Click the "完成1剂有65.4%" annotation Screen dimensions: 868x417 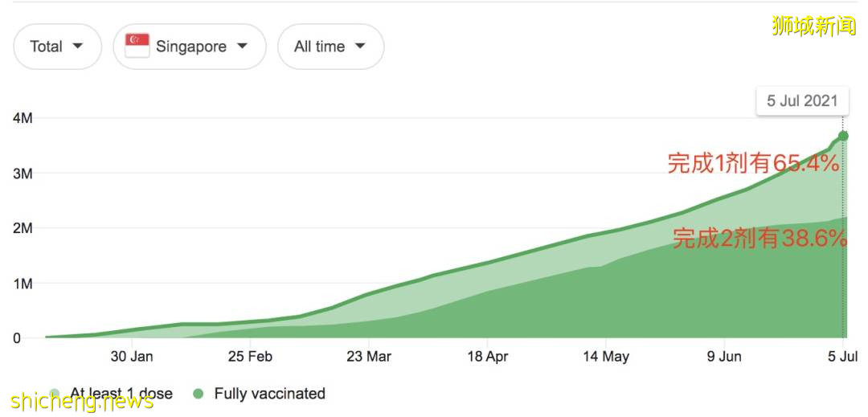click(753, 163)
